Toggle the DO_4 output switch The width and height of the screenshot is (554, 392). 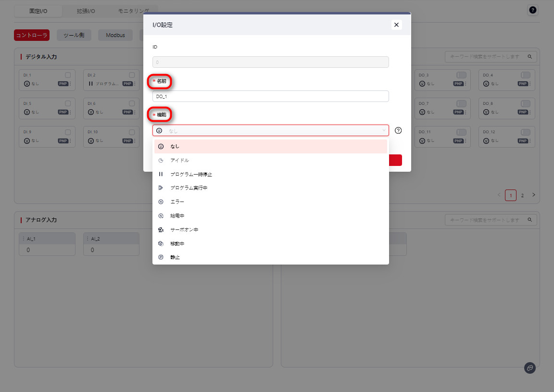pos(525,75)
